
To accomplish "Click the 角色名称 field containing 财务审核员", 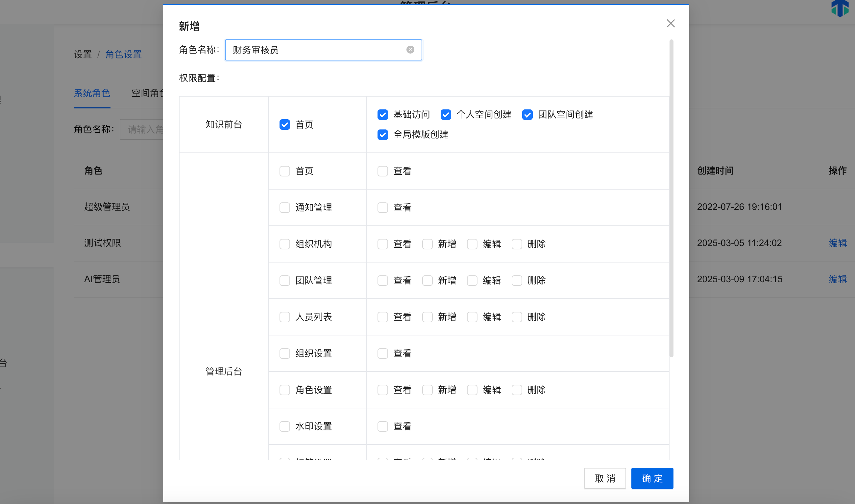I will pos(323,50).
